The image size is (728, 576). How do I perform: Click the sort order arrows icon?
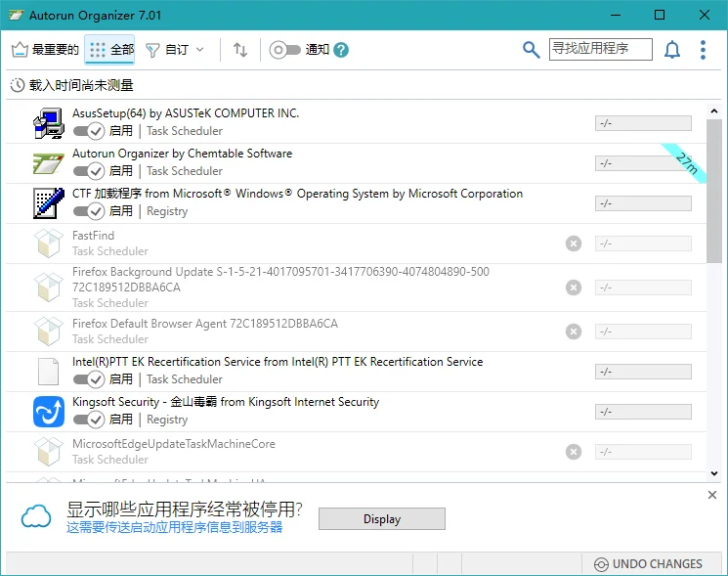pyautogui.click(x=240, y=49)
